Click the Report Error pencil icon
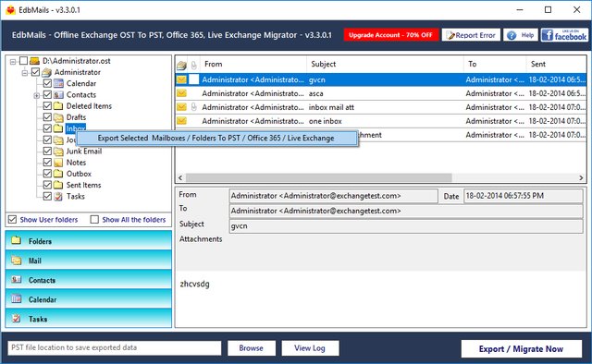592x364 pixels. tap(450, 35)
